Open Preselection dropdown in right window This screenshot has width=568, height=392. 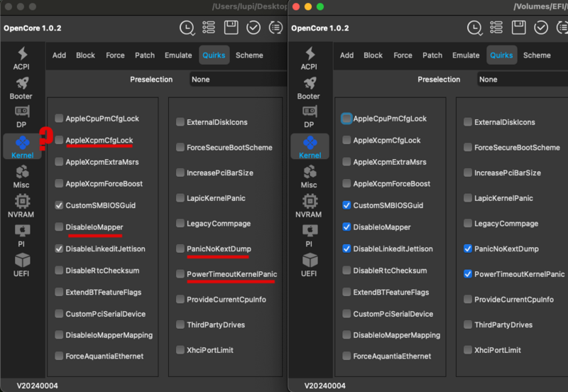[x=523, y=80]
